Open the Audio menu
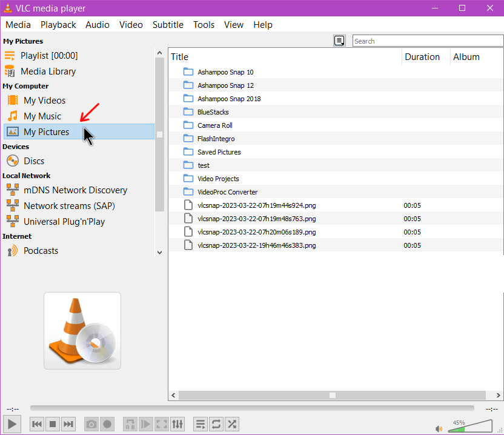504x435 pixels. coord(98,25)
